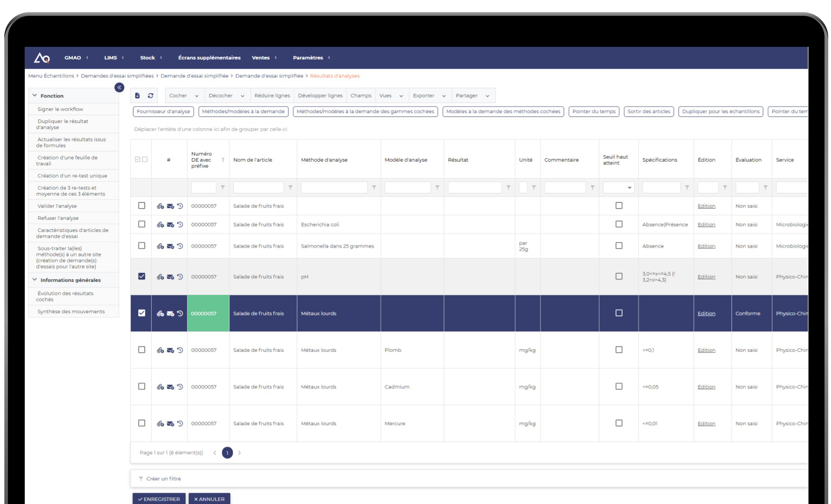Send email from the Escherichia coli row
831x504 pixels.
point(170,224)
